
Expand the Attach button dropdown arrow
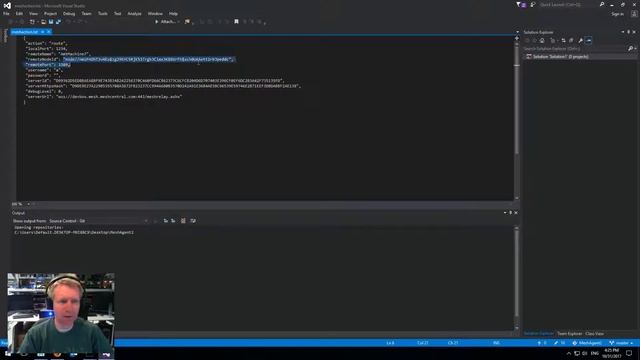[179, 22]
